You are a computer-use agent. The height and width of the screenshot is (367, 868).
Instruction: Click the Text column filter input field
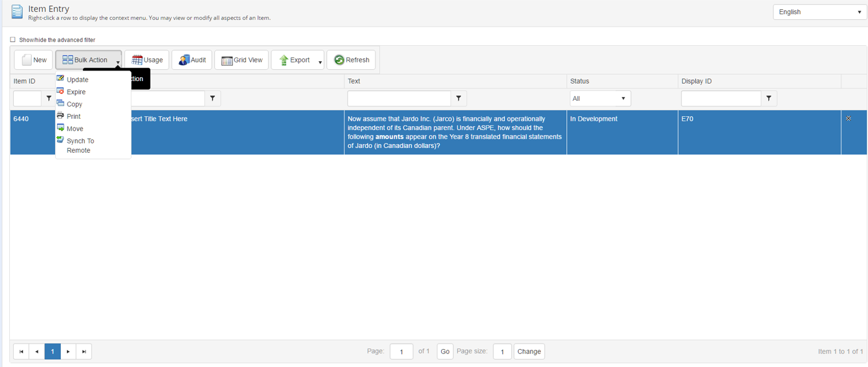[399, 98]
